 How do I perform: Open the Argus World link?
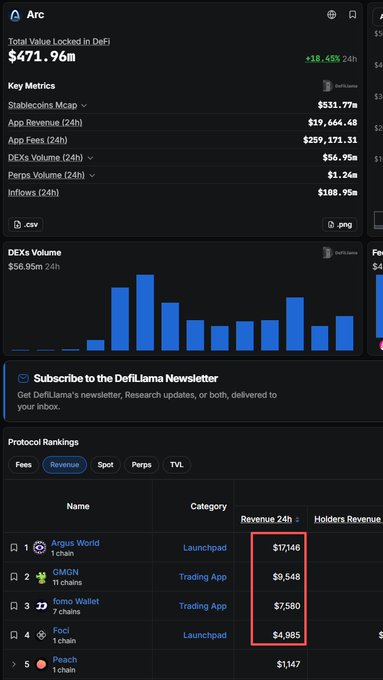(75, 543)
